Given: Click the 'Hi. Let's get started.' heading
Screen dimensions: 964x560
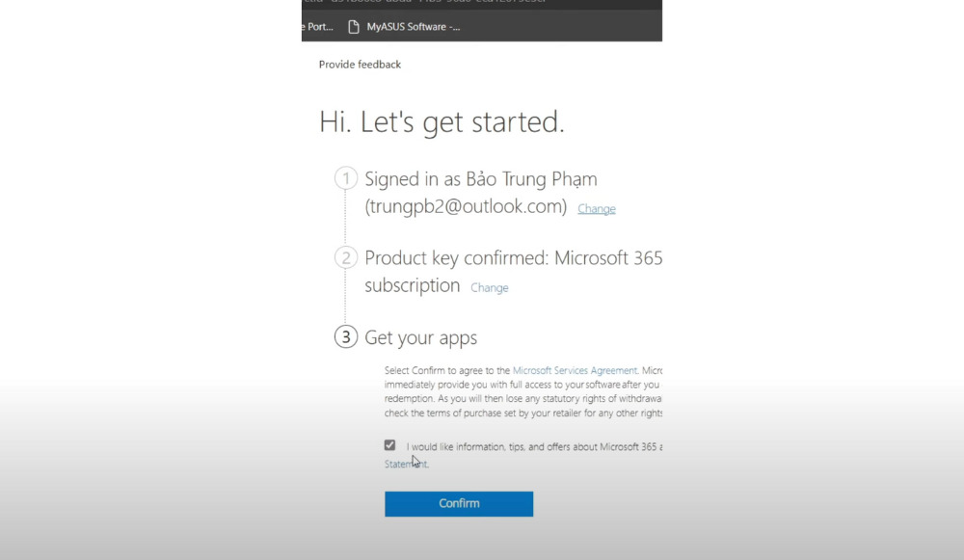Looking at the screenshot, I should (x=442, y=122).
